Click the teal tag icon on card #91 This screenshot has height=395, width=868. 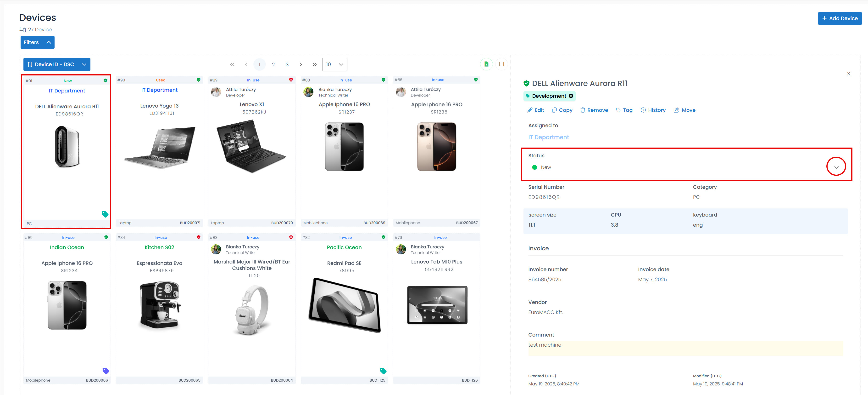(105, 214)
